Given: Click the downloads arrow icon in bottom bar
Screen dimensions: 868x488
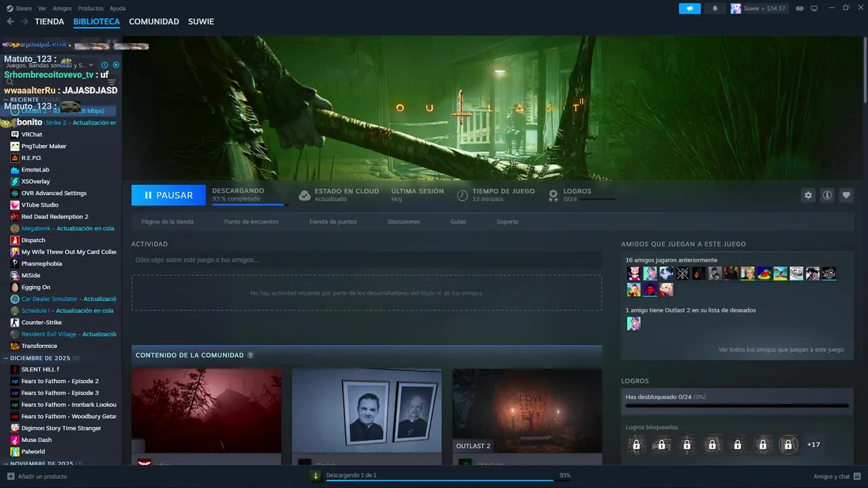Looking at the screenshot, I should tap(315, 476).
